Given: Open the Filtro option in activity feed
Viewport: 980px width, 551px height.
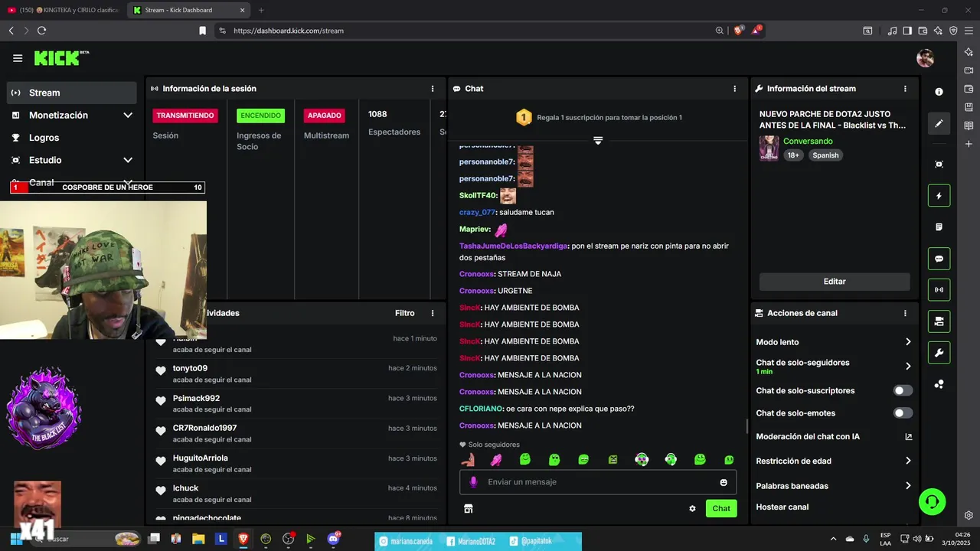Looking at the screenshot, I should click(x=405, y=313).
